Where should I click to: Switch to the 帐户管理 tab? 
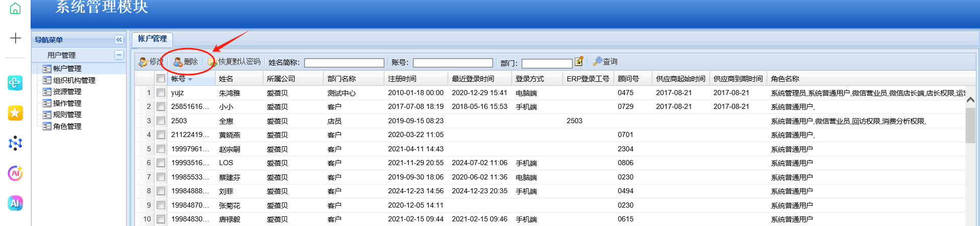coord(152,39)
